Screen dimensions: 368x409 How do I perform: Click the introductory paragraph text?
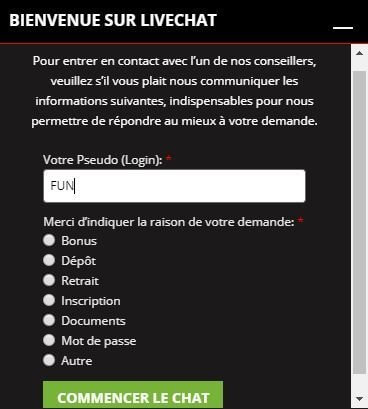click(x=174, y=91)
